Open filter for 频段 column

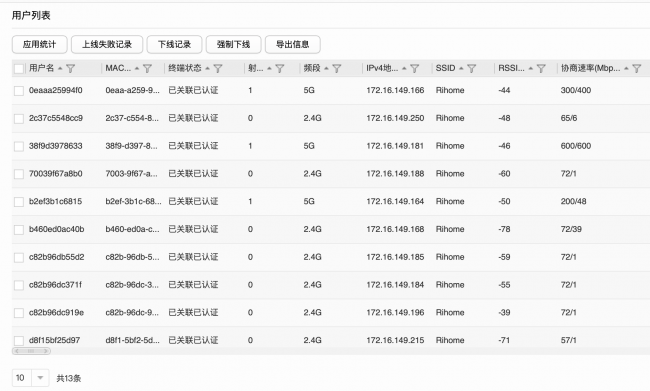click(x=337, y=68)
